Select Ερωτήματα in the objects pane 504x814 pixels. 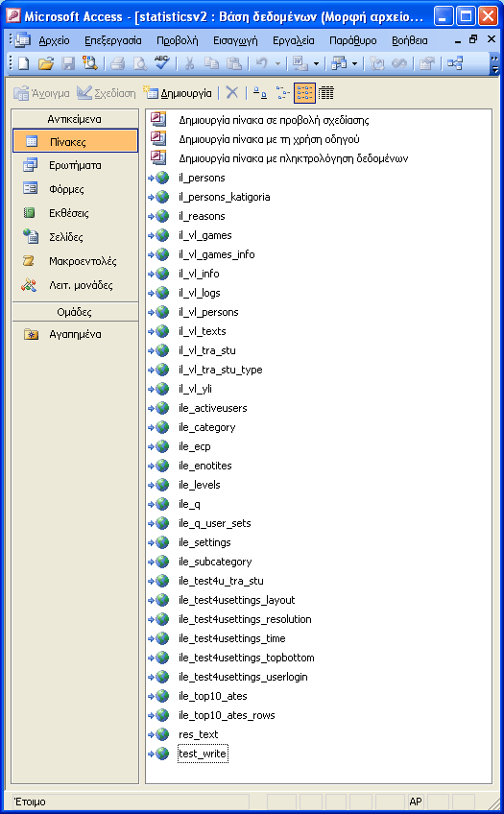click(x=75, y=165)
